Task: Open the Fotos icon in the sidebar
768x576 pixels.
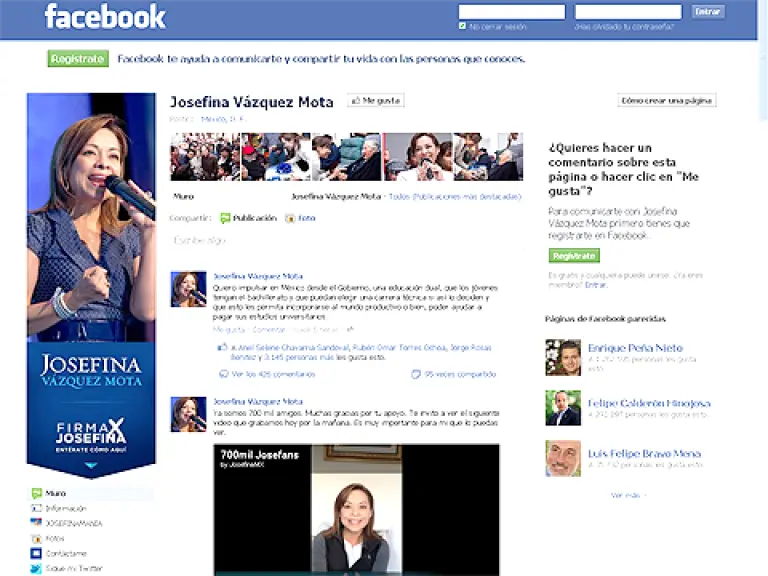Action: (x=37, y=538)
